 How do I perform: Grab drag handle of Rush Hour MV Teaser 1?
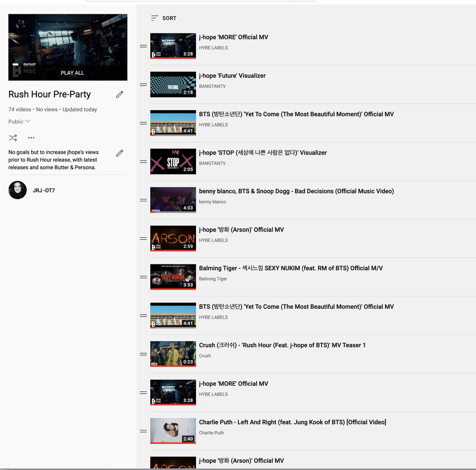144,354
